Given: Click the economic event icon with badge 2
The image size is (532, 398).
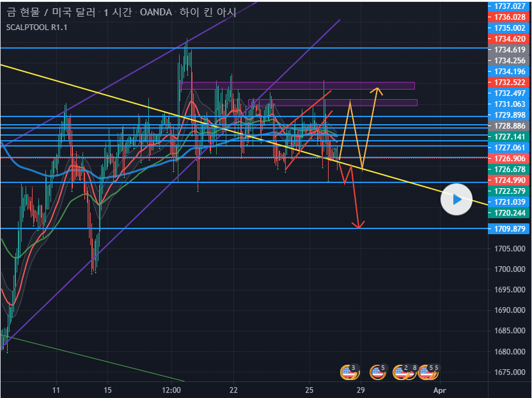Looking at the screenshot, I should coord(402,370).
